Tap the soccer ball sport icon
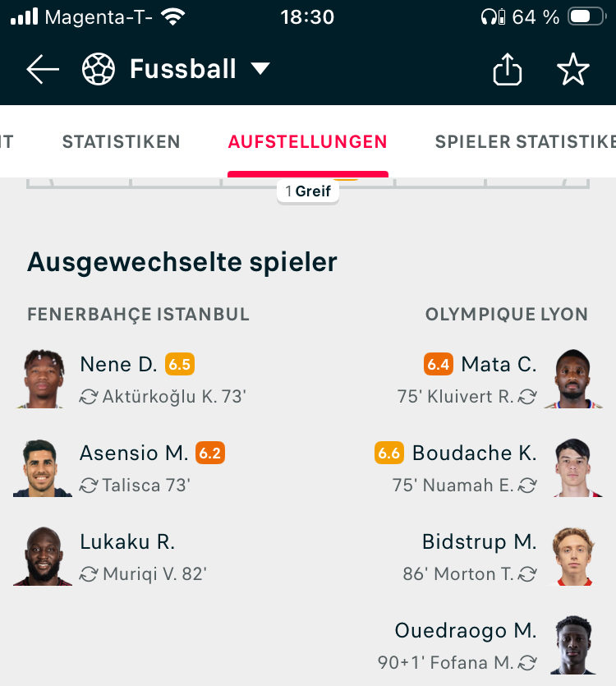 coord(99,69)
